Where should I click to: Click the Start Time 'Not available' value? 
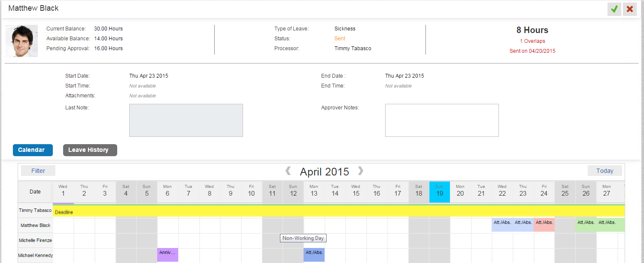pyautogui.click(x=143, y=86)
